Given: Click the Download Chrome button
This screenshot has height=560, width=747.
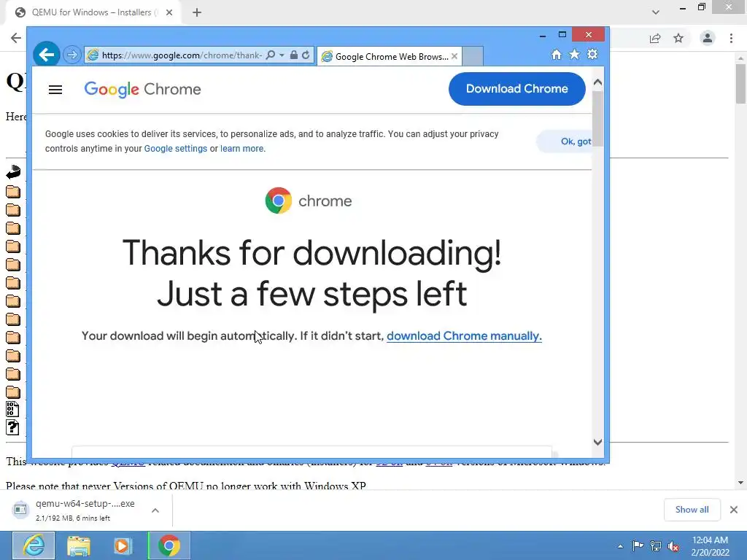Looking at the screenshot, I should pyautogui.click(x=517, y=88).
